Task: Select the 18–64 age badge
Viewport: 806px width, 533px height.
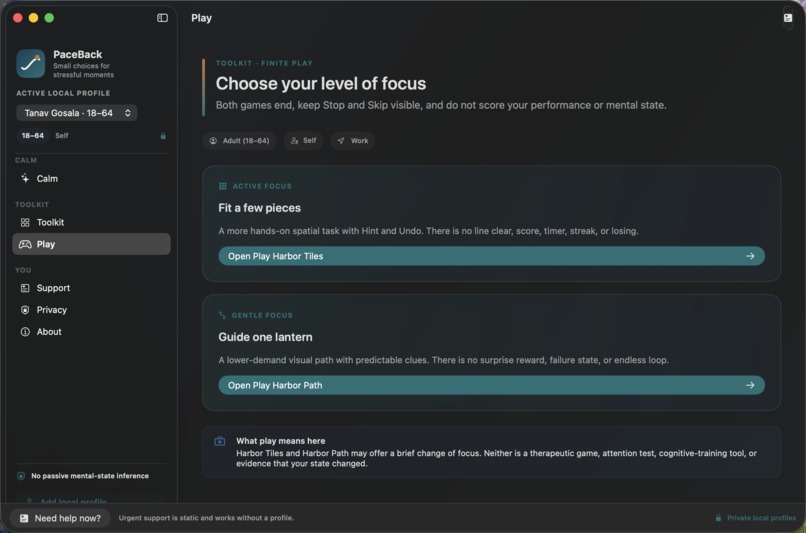Action: pos(32,136)
